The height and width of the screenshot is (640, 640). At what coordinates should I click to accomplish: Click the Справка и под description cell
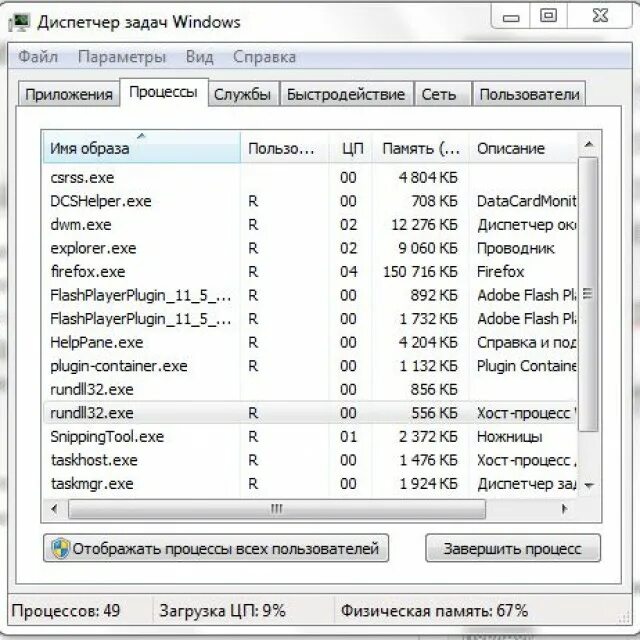[527, 342]
